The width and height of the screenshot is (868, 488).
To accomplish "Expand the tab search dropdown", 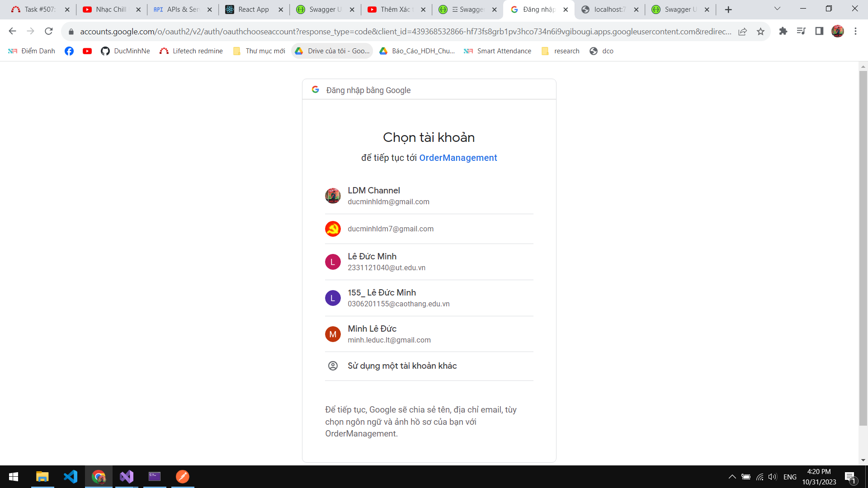I will [x=777, y=9].
